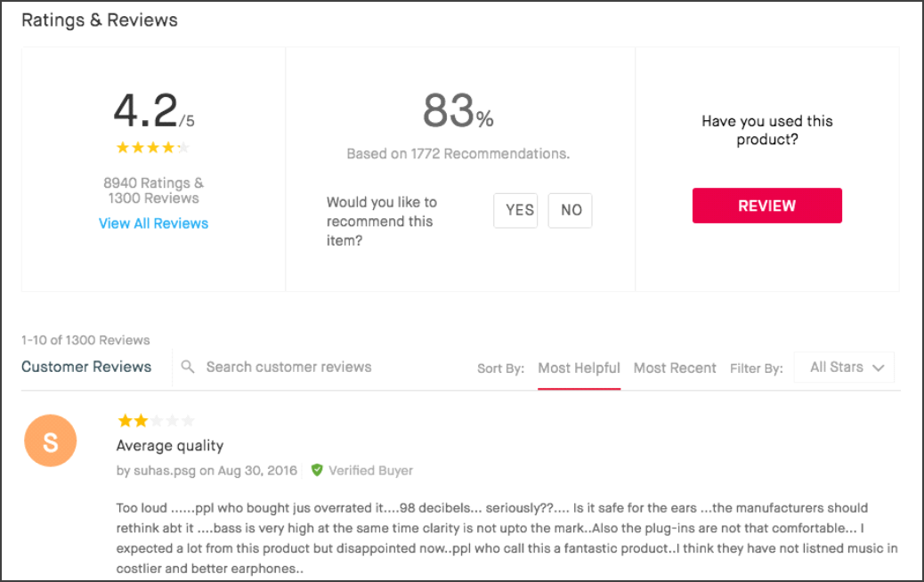The width and height of the screenshot is (924, 582).
Task: Click the green Verified Buyer shield icon
Action: 317,470
